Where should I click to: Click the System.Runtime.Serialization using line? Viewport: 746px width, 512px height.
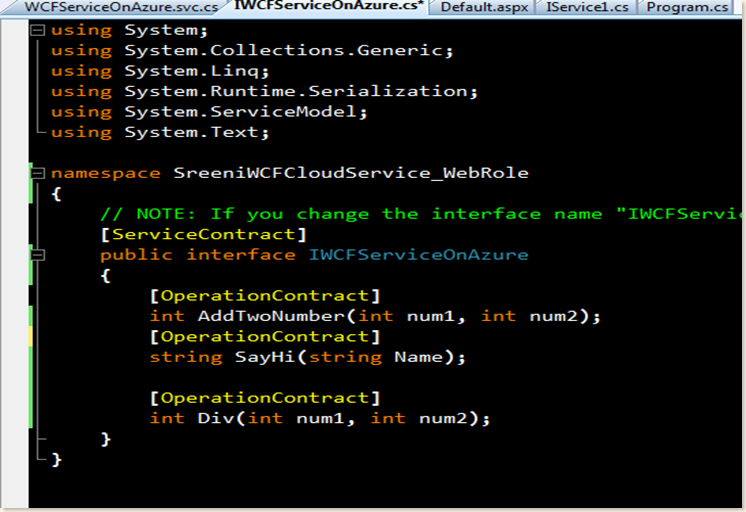(301, 91)
